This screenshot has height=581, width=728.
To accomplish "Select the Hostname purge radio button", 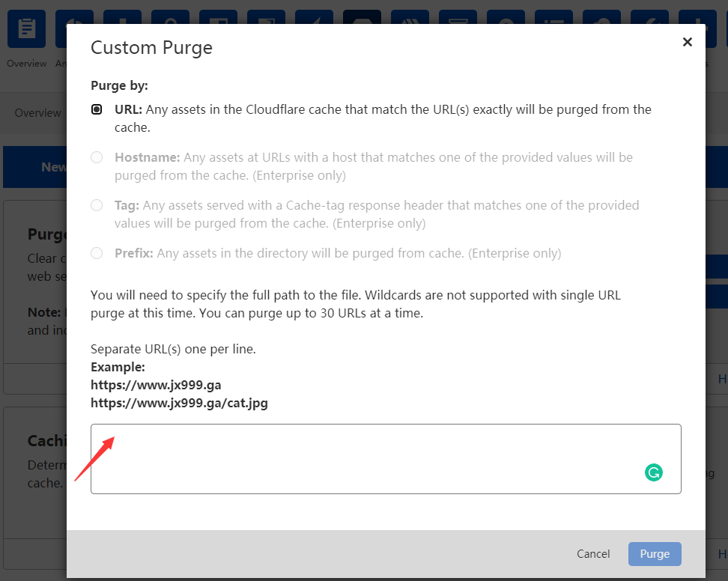I will pos(96,156).
